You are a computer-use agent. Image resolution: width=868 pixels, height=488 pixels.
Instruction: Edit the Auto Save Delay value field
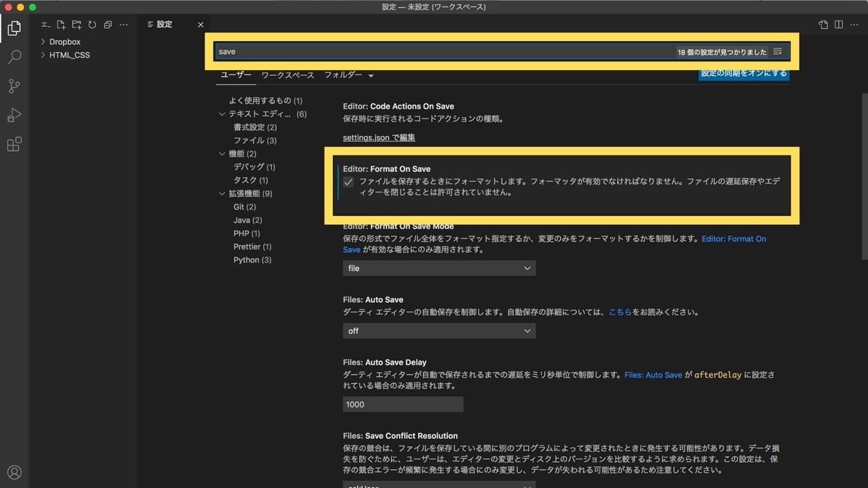click(402, 404)
